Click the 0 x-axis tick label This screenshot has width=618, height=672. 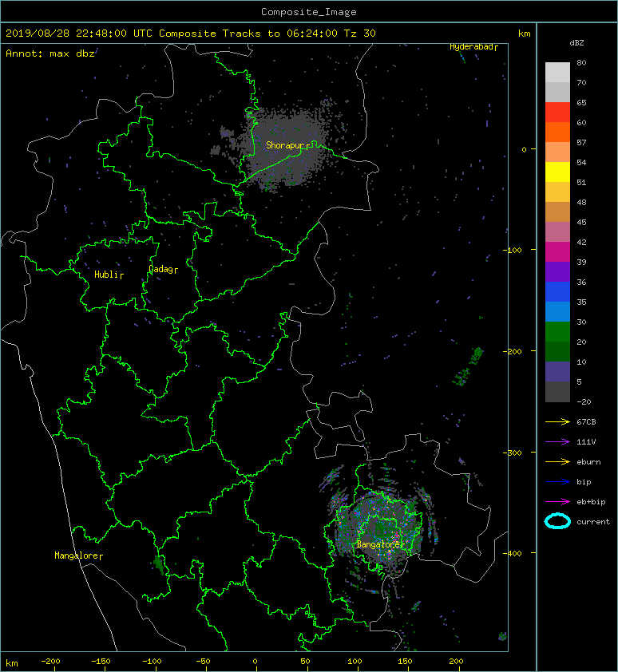click(255, 662)
